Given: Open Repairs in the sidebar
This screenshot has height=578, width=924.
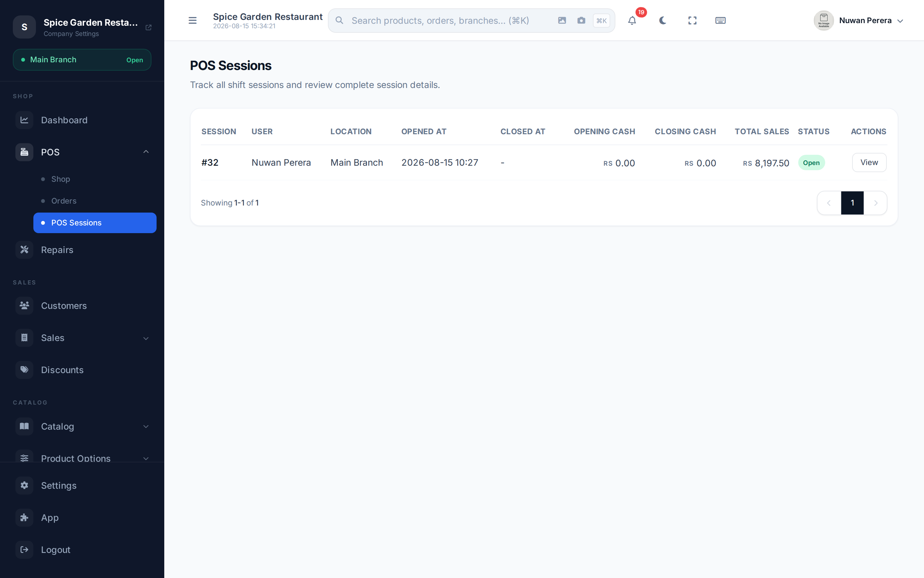Looking at the screenshot, I should pos(82,250).
